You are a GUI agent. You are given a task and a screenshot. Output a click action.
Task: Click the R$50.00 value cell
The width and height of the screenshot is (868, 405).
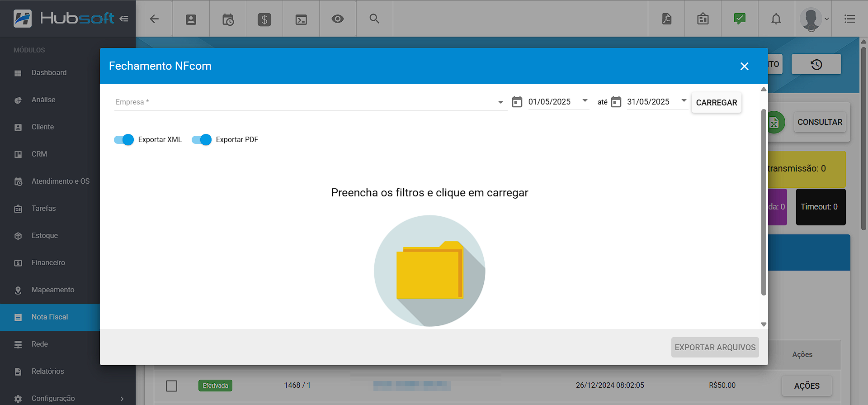tap(722, 386)
